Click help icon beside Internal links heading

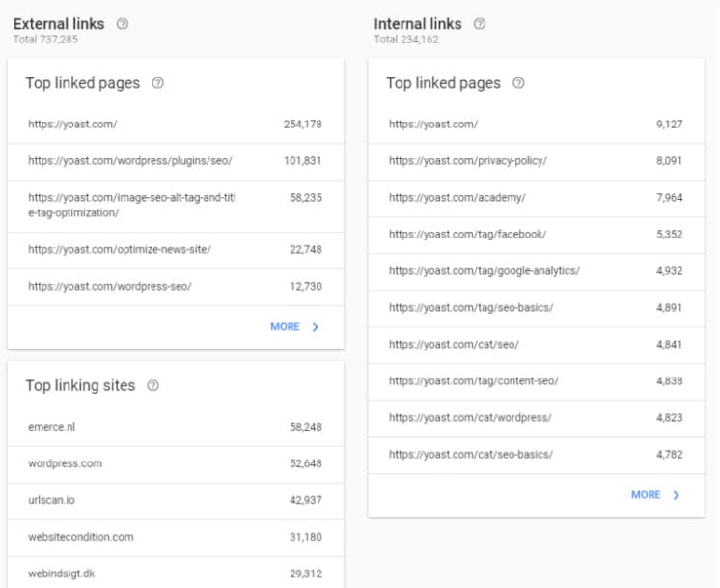pyautogui.click(x=480, y=24)
